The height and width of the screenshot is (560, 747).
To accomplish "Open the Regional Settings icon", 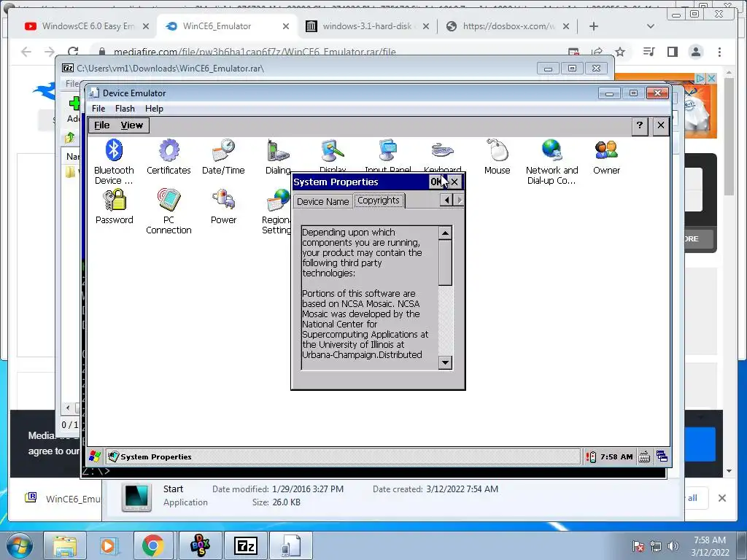I will (x=276, y=211).
